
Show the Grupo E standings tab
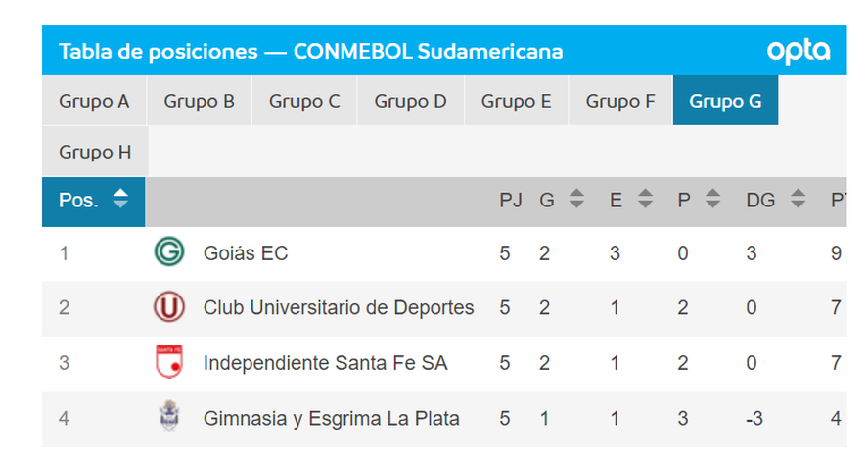coord(516,101)
